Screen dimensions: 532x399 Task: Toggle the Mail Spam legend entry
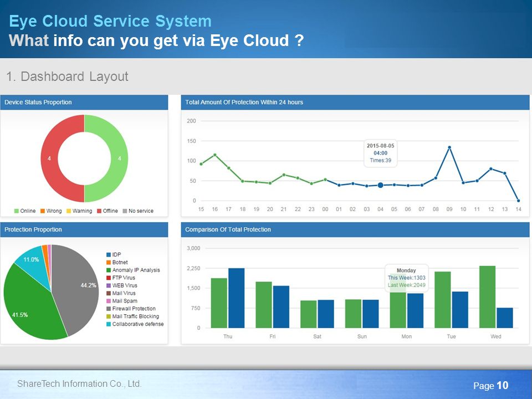point(122,301)
